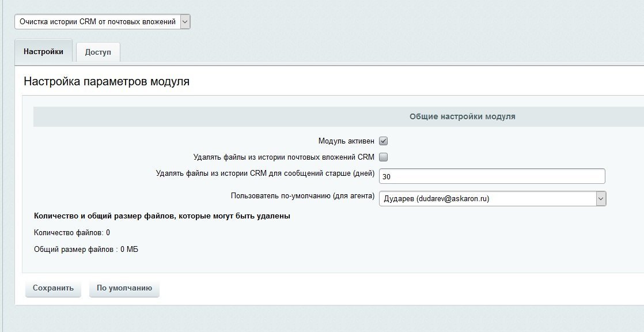Click the 'Модуль активен' label text
This screenshot has height=332, width=644.
click(346, 141)
